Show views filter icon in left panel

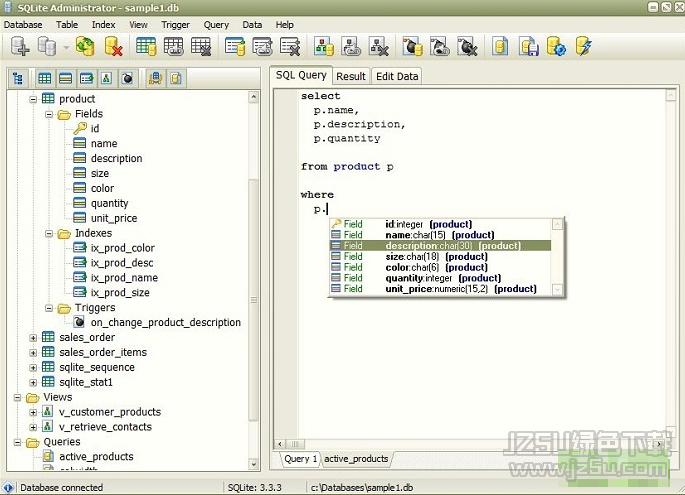click(x=107, y=79)
